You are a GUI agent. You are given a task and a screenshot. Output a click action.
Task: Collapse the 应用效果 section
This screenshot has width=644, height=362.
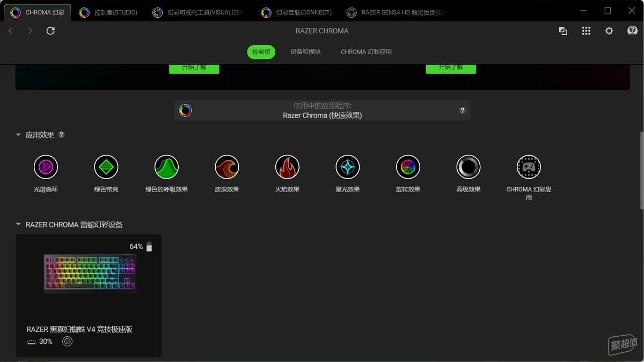point(18,135)
